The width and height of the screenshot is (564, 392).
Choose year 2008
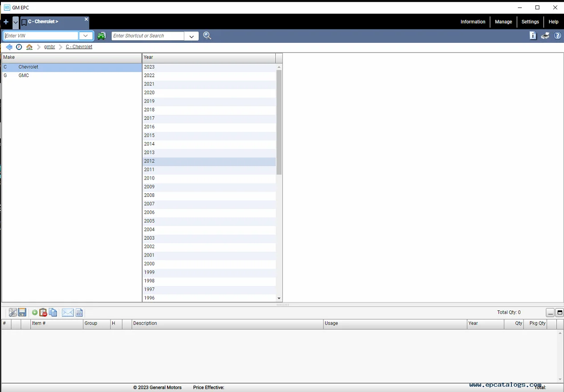209,196
